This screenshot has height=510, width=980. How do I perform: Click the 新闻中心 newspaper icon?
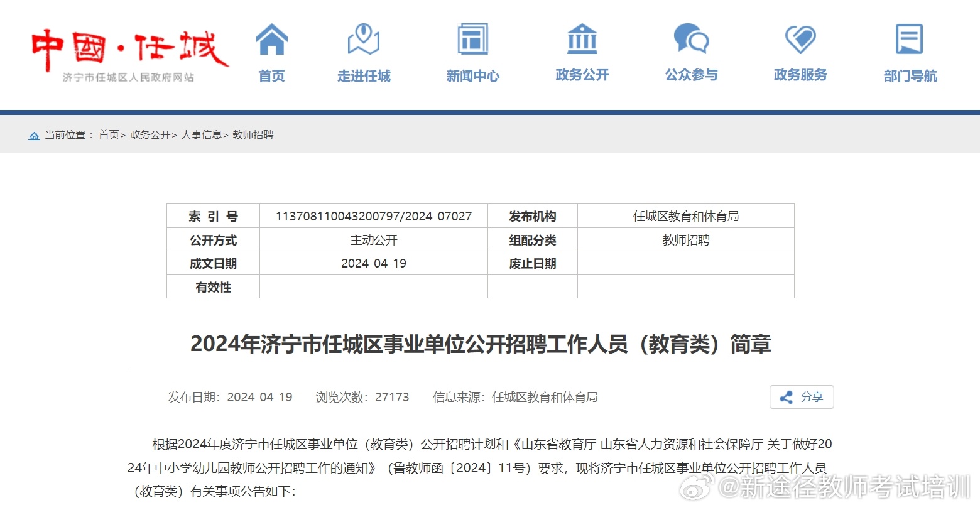[x=472, y=39]
